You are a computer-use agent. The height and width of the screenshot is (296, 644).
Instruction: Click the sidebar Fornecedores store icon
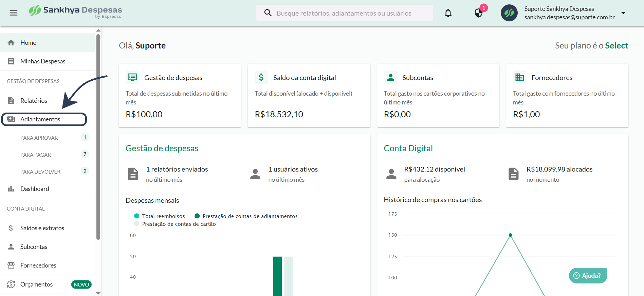point(11,265)
